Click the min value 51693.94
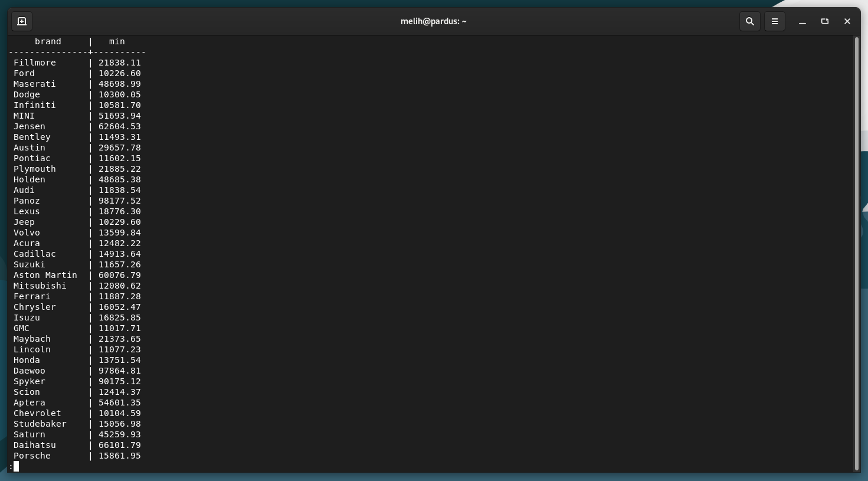868x481 pixels. [120, 116]
